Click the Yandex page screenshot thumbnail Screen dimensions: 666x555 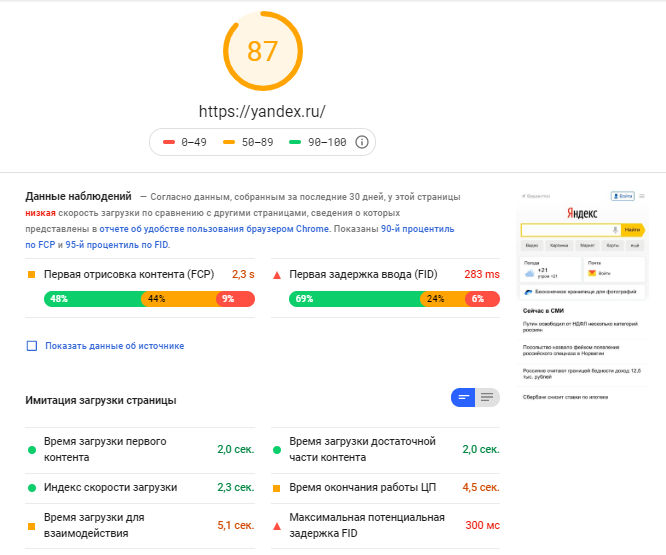pos(582,296)
